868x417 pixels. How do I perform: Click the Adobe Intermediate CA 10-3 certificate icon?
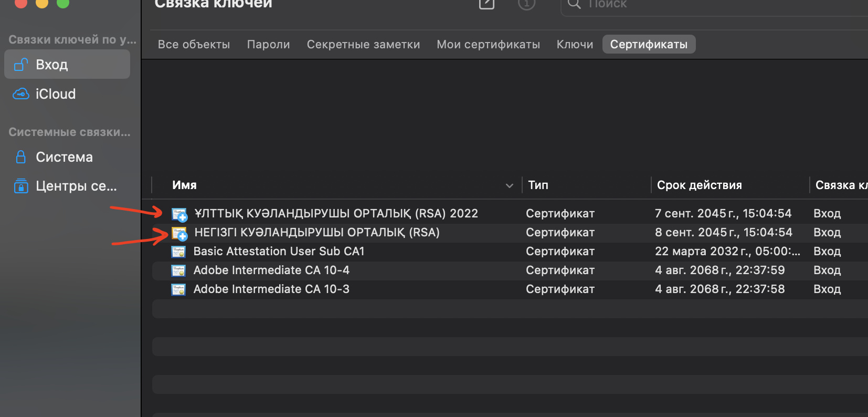178,289
